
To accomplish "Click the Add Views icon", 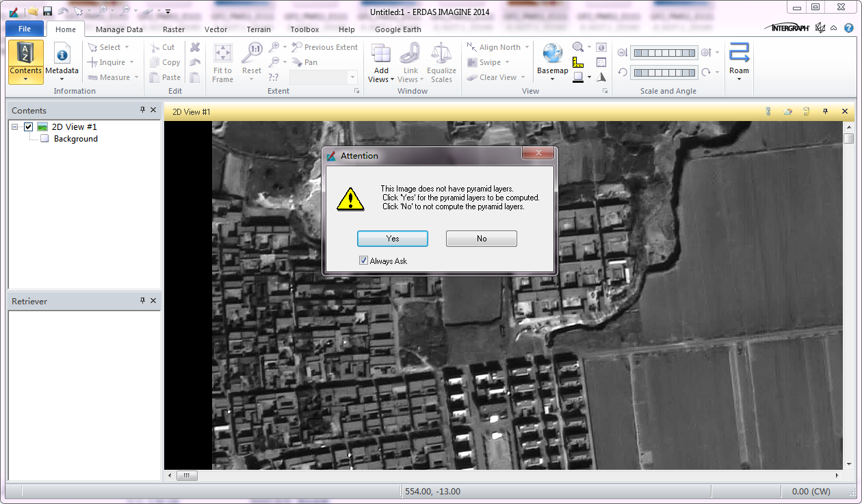I will point(381,53).
